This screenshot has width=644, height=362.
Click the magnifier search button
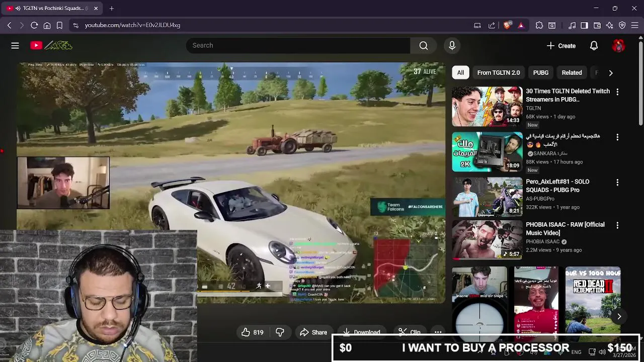point(424,46)
